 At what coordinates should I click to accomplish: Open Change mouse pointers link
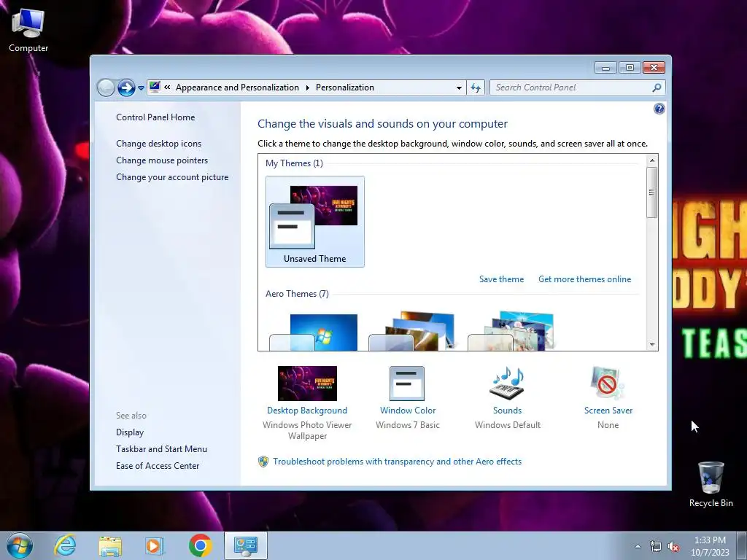coord(162,160)
